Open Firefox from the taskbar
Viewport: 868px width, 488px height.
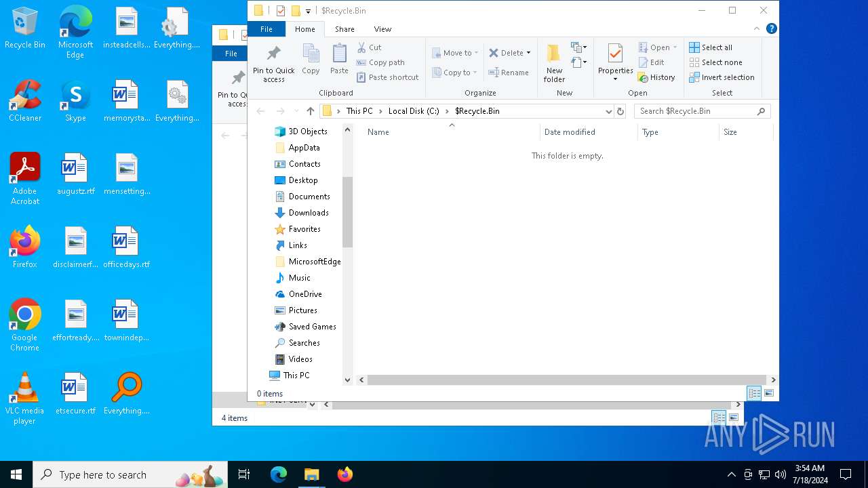[x=345, y=474]
